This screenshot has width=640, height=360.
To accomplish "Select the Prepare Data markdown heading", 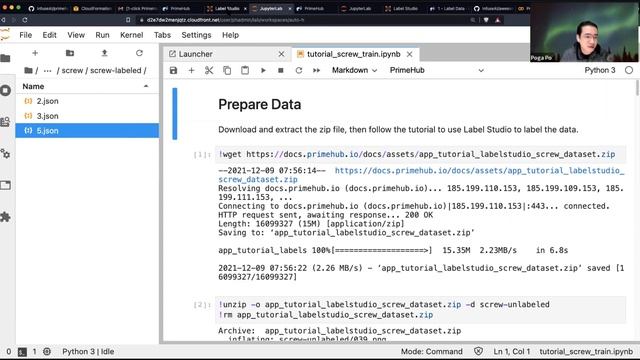I will [260, 104].
